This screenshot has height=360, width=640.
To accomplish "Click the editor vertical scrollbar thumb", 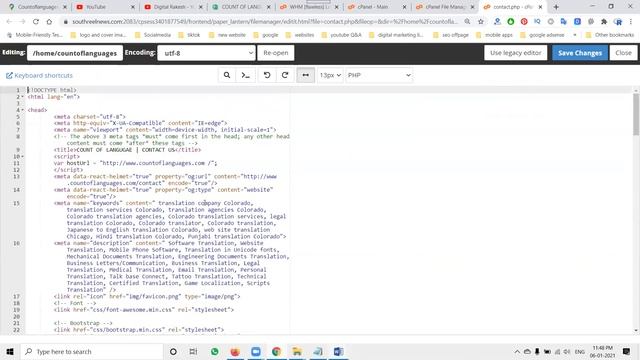I will (x=636, y=114).
